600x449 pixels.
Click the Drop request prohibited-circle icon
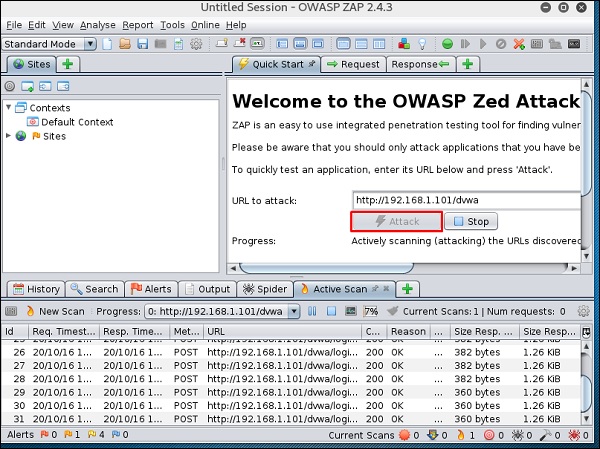(x=501, y=44)
